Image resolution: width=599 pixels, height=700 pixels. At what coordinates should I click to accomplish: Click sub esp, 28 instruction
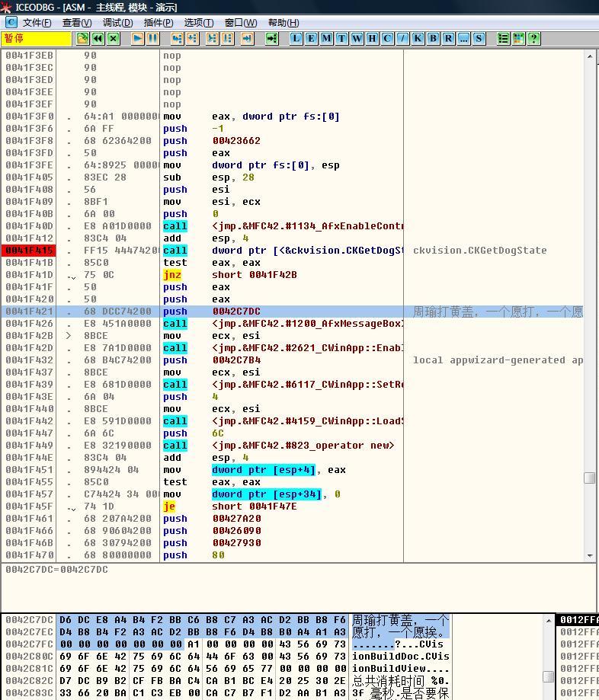pyautogui.click(x=209, y=177)
